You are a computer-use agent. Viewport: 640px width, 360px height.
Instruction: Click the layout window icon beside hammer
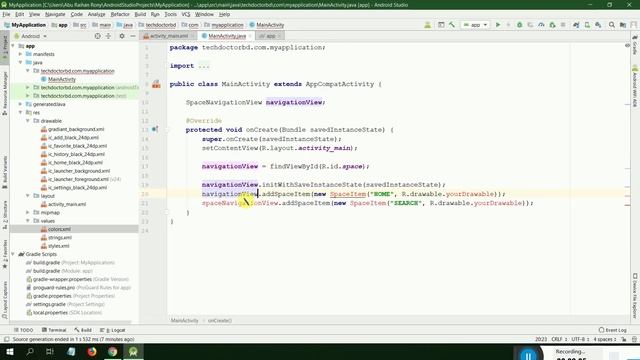[441, 25]
